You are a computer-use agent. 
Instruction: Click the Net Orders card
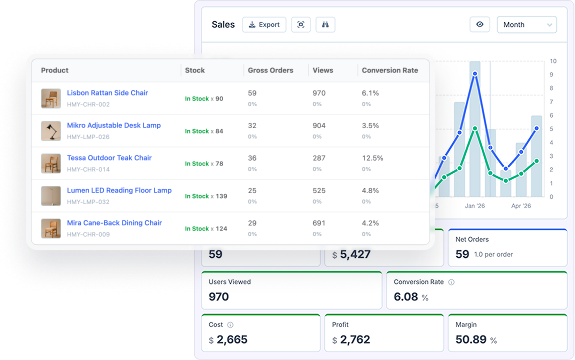[x=508, y=248]
